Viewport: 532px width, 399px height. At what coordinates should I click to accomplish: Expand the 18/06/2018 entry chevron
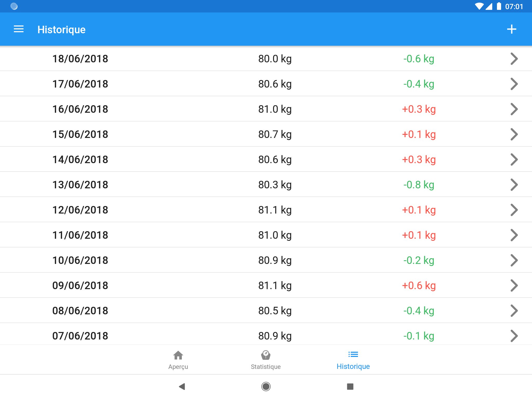coord(514,59)
